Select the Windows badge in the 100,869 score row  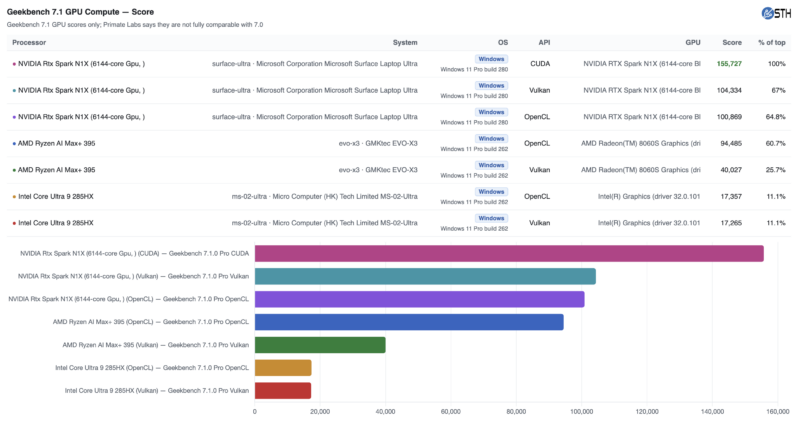491,112
